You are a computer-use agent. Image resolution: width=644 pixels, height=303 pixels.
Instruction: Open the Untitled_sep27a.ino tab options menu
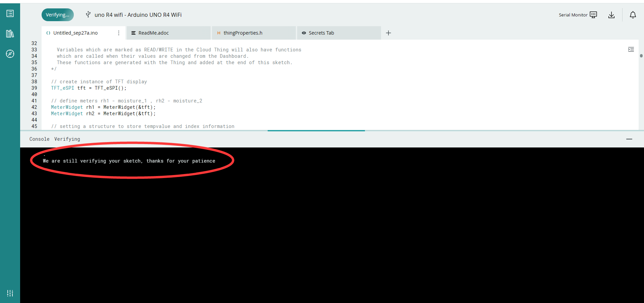[119, 33]
